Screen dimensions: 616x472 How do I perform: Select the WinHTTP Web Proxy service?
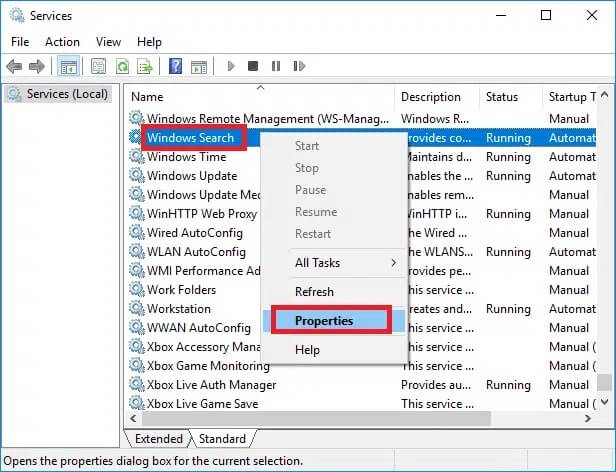click(x=202, y=213)
